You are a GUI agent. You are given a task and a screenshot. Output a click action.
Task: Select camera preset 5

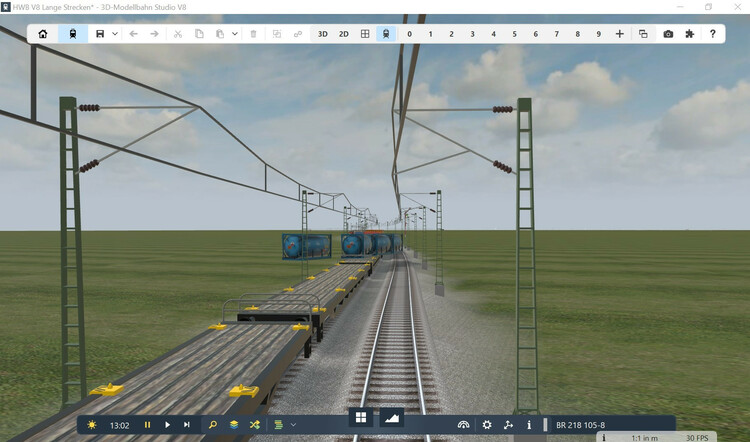514,34
